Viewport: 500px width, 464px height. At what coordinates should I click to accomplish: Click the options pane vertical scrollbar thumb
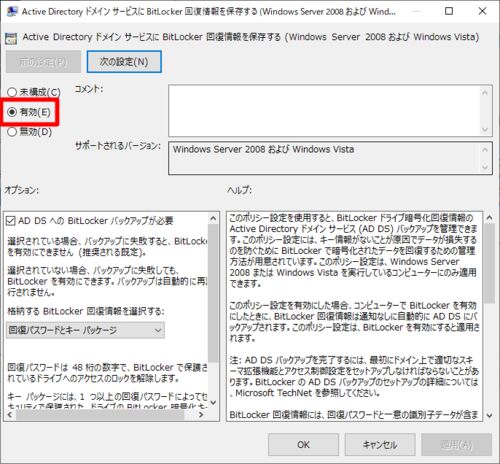click(x=213, y=293)
